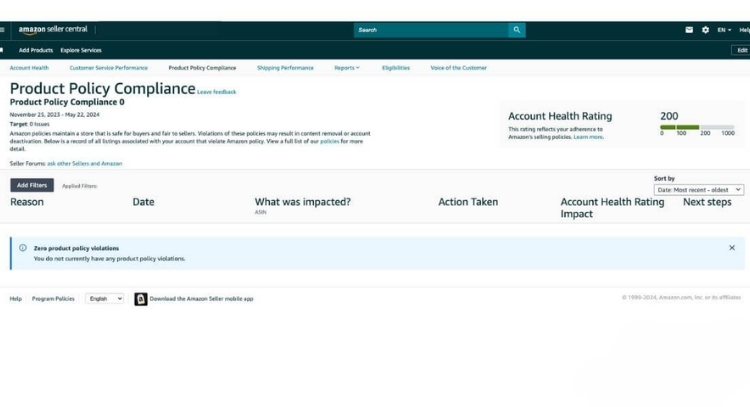750x407 pixels.
Task: Open the Shipping Performance tab
Action: tap(285, 68)
